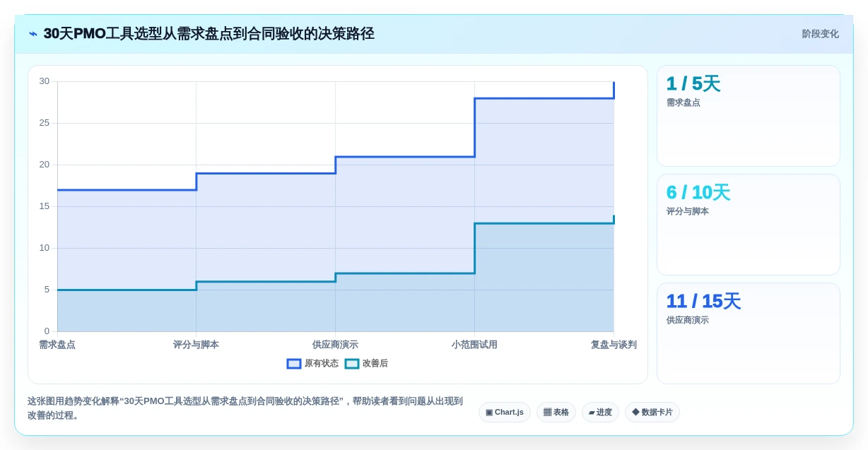868x450 pixels.
Task: Click the 原有状态 blue legend swatch
Action: 294,364
